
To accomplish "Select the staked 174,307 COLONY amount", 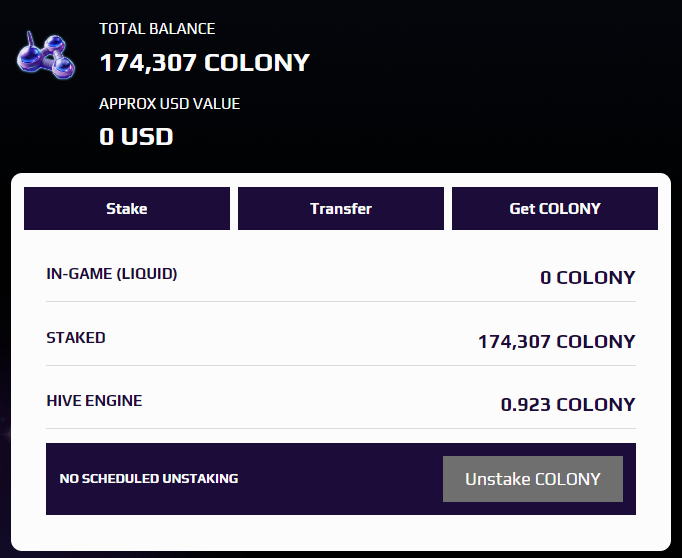I will coord(557,341).
